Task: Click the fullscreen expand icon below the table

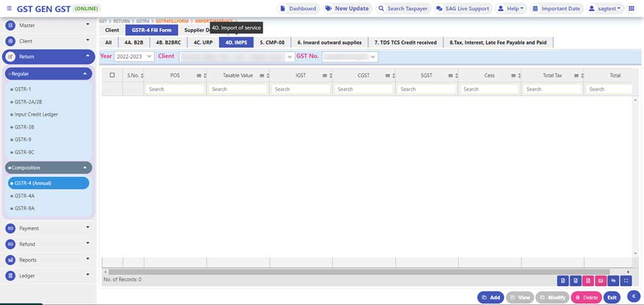Action: pyautogui.click(x=625, y=281)
